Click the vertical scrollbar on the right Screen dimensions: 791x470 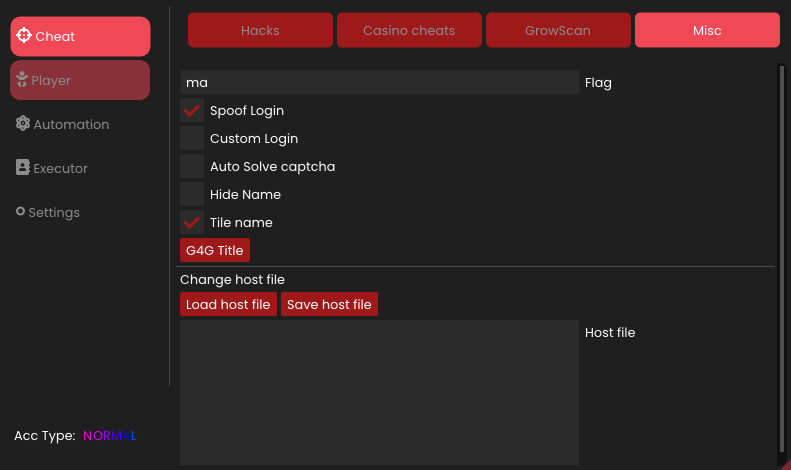click(782, 258)
